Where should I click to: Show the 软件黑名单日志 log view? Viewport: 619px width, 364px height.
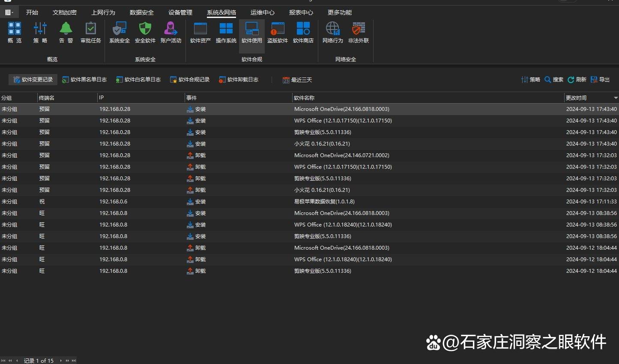84,80
